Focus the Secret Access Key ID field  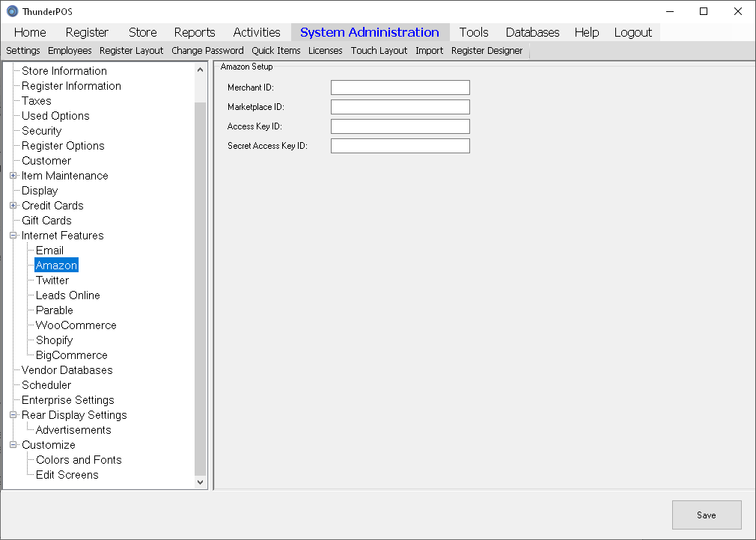[400, 146]
